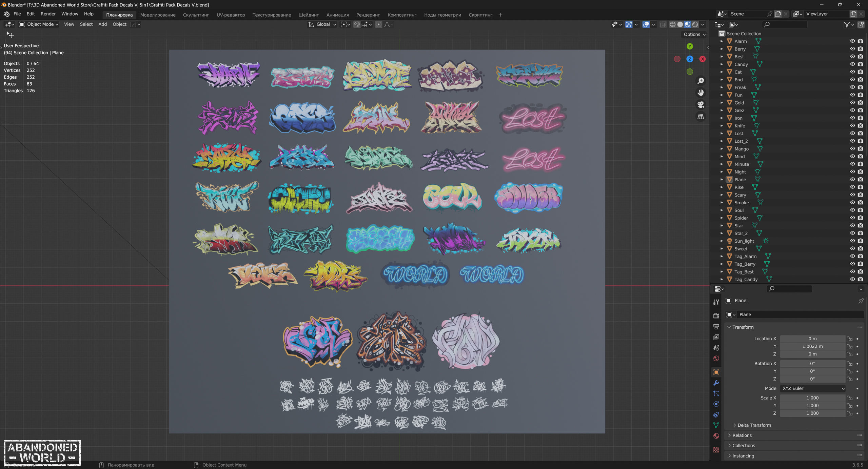The height and width of the screenshot is (469, 868).
Task: Open the Add menu in the viewport header
Action: pyautogui.click(x=102, y=24)
